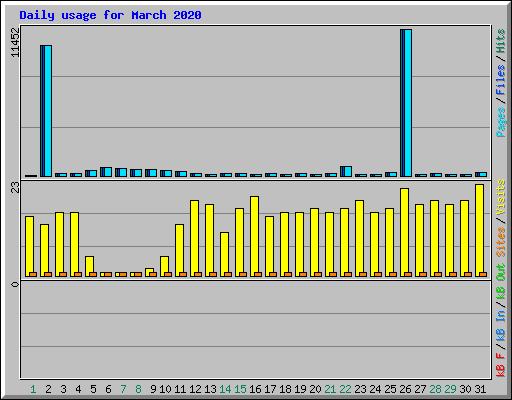Click the yellow visits bar for day 5
Viewport: 512px width, 400px height.
pyautogui.click(x=89, y=267)
